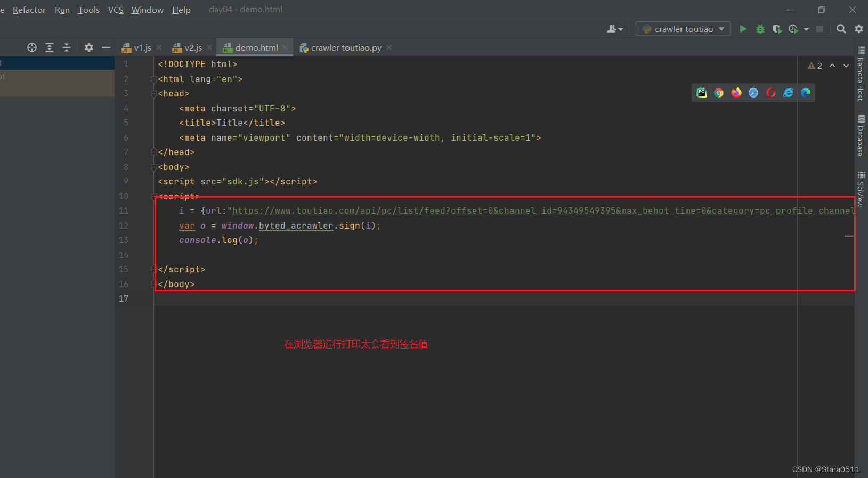
Task: Open demo.html in Edge browser
Action: click(x=806, y=93)
